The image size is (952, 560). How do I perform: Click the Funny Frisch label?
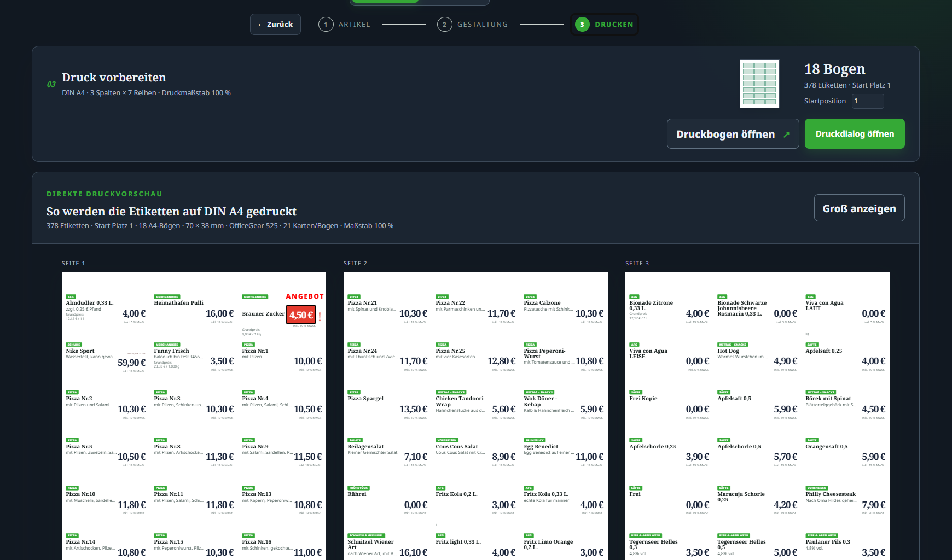171,351
